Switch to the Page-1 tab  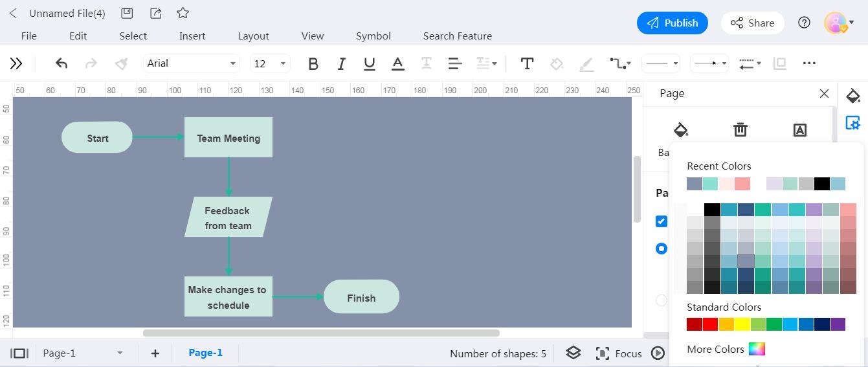tap(205, 353)
